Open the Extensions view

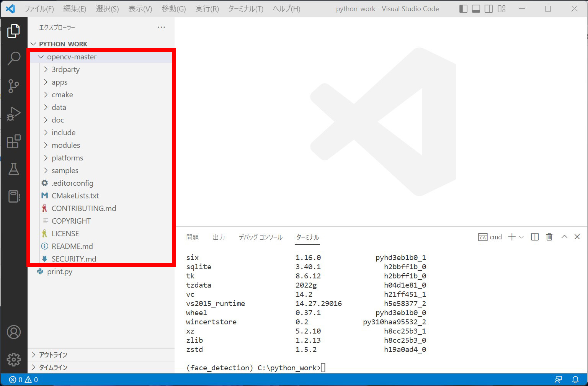click(14, 141)
